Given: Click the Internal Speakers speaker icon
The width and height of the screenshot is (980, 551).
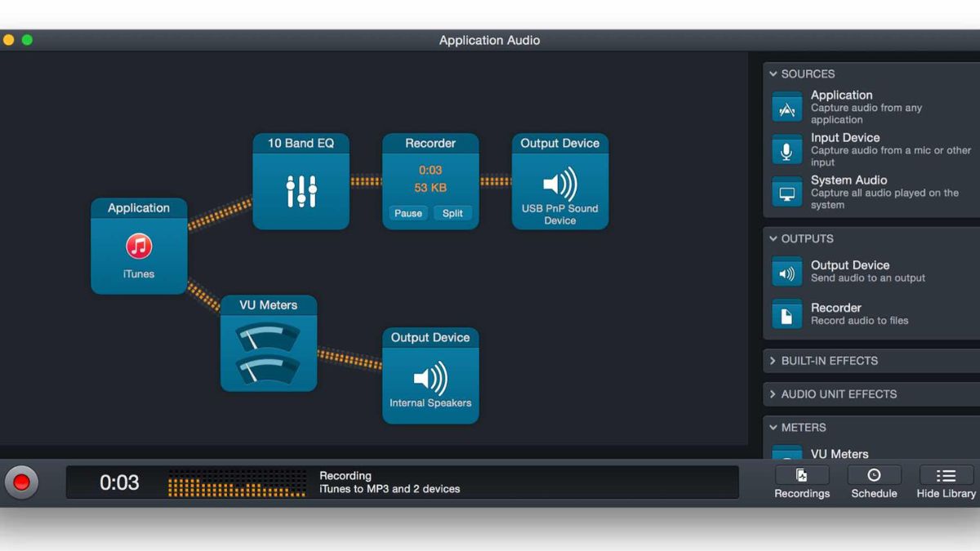Looking at the screenshot, I should click(x=430, y=379).
